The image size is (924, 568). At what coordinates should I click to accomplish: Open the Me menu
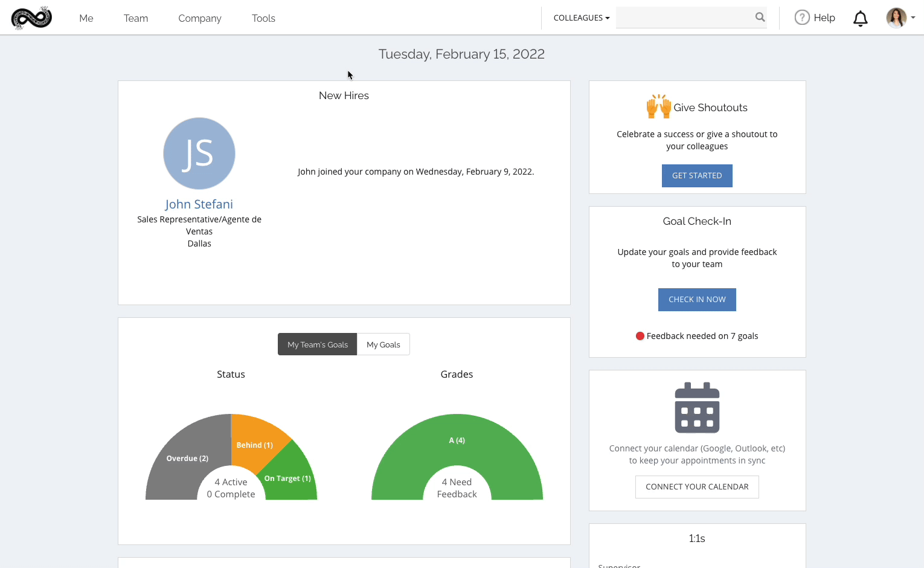click(x=86, y=18)
